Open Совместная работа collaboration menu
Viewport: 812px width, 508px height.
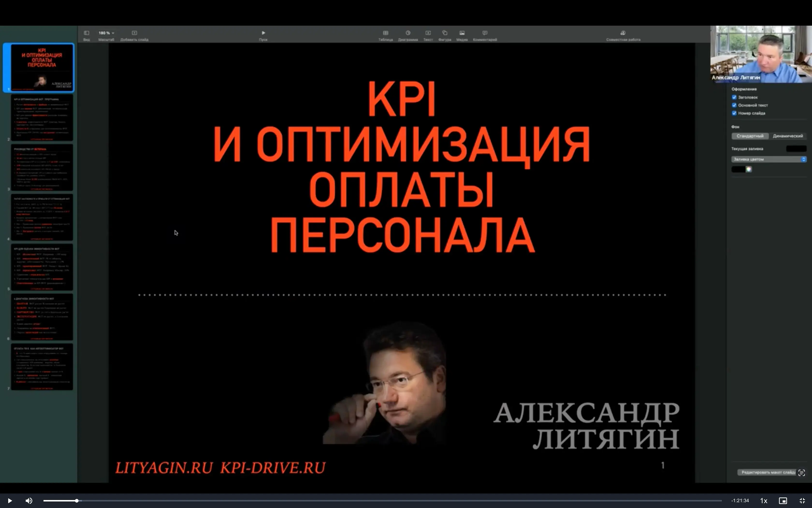point(623,33)
